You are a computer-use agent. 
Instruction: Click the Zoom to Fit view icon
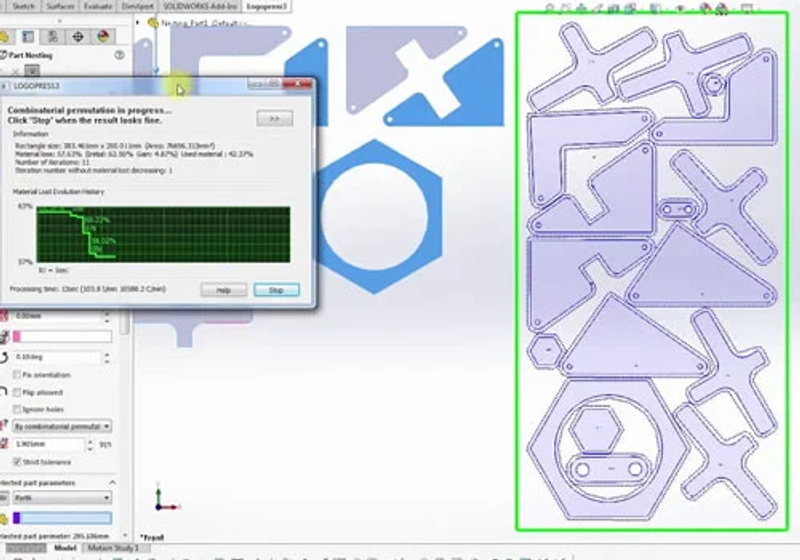[x=549, y=8]
